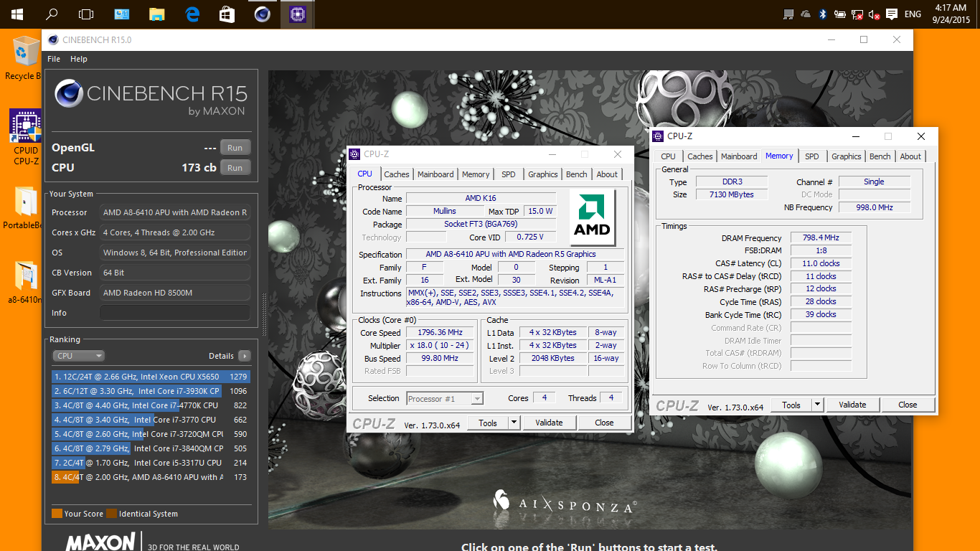The height and width of the screenshot is (551, 980).
Task: Open File Explorer from the taskbar
Action: pos(157,14)
